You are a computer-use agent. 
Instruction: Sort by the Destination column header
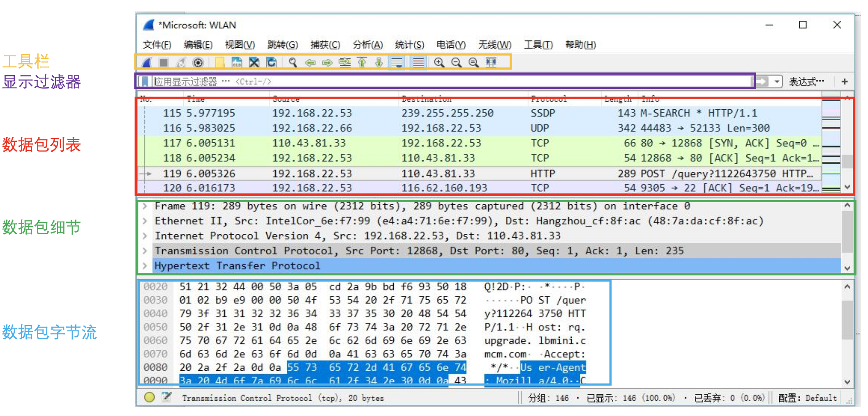click(463, 99)
